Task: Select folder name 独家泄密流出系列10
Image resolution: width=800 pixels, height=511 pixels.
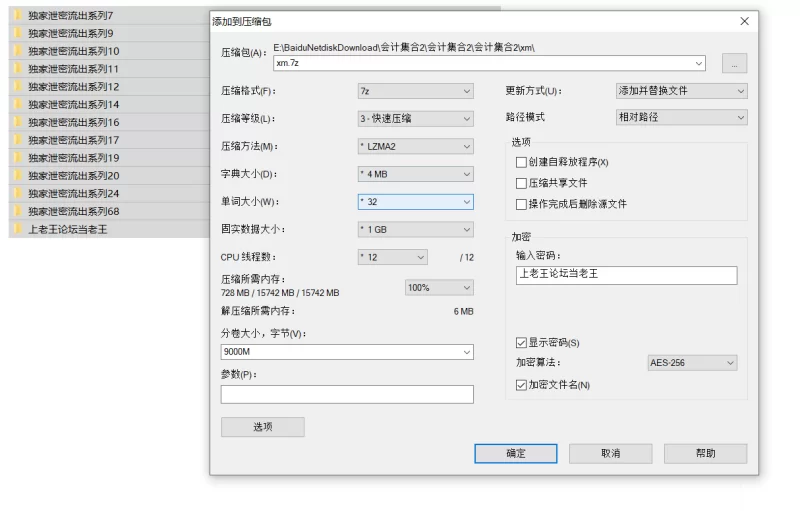Action: [x=73, y=51]
